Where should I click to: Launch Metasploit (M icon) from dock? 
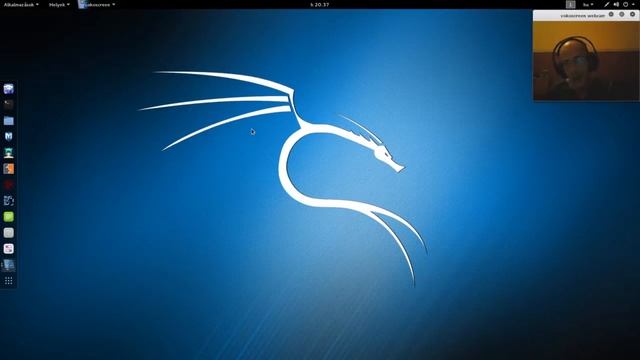coord(9,136)
